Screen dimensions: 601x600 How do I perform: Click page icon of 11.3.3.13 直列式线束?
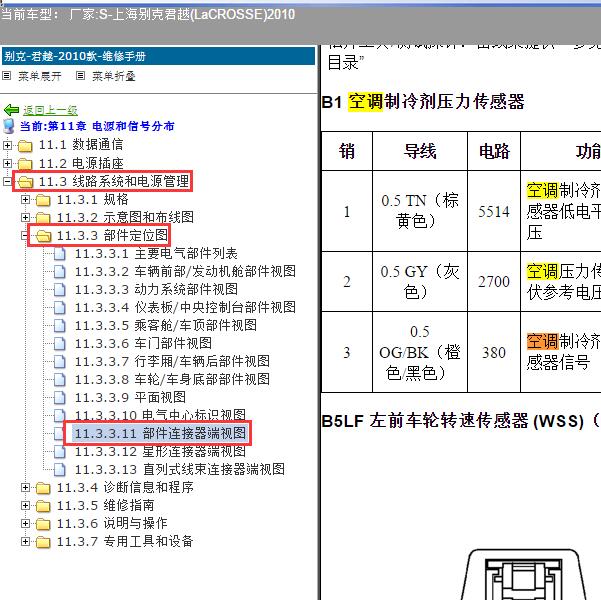click(60, 470)
